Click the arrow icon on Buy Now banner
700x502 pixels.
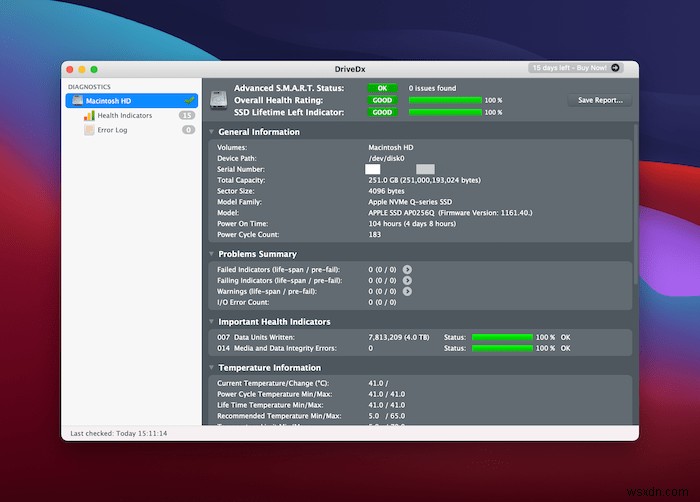[x=615, y=68]
